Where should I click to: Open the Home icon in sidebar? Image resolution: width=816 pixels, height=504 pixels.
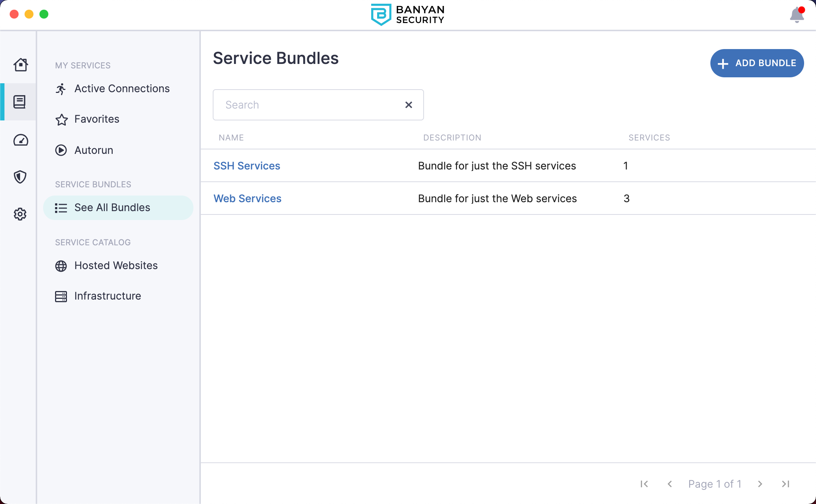(20, 65)
